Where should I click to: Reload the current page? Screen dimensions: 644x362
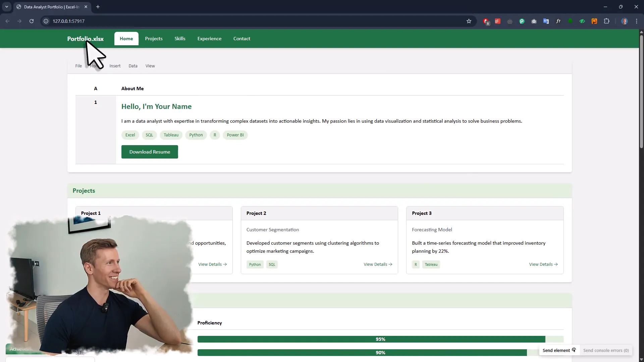31,21
